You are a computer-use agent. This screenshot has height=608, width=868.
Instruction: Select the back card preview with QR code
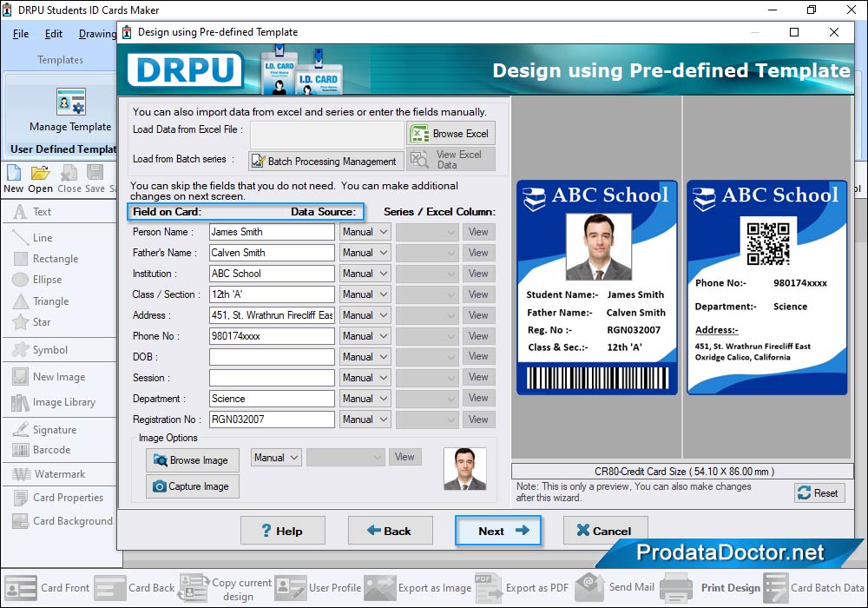point(766,287)
